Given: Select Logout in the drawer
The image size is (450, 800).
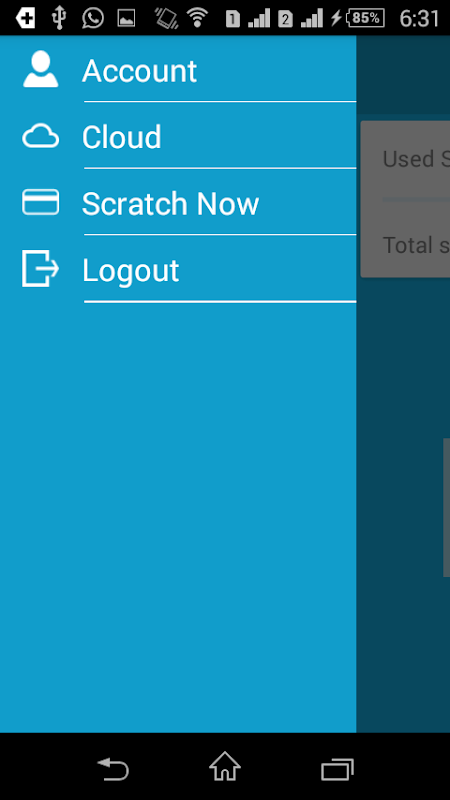Looking at the screenshot, I should pyautogui.click(x=178, y=269).
